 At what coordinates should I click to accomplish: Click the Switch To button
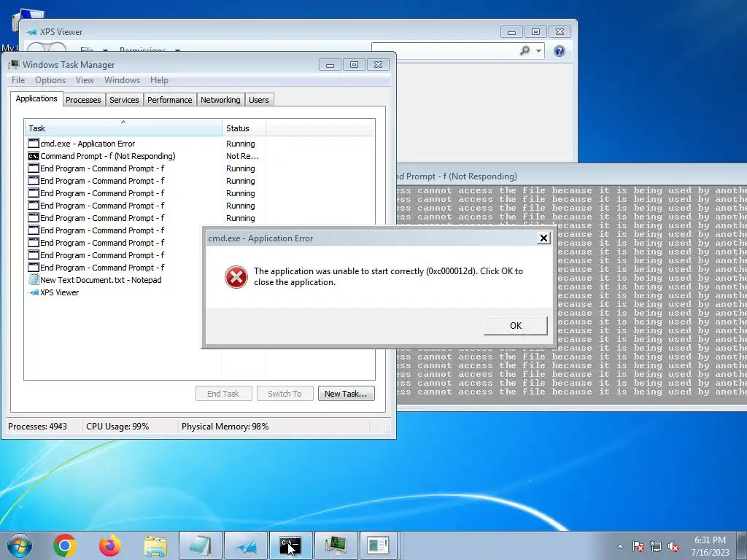click(x=285, y=394)
